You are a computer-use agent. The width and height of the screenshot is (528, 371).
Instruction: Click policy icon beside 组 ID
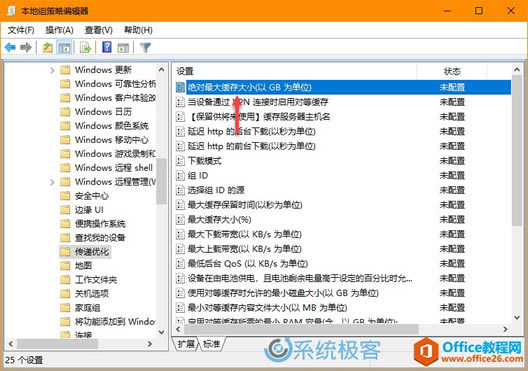click(180, 175)
